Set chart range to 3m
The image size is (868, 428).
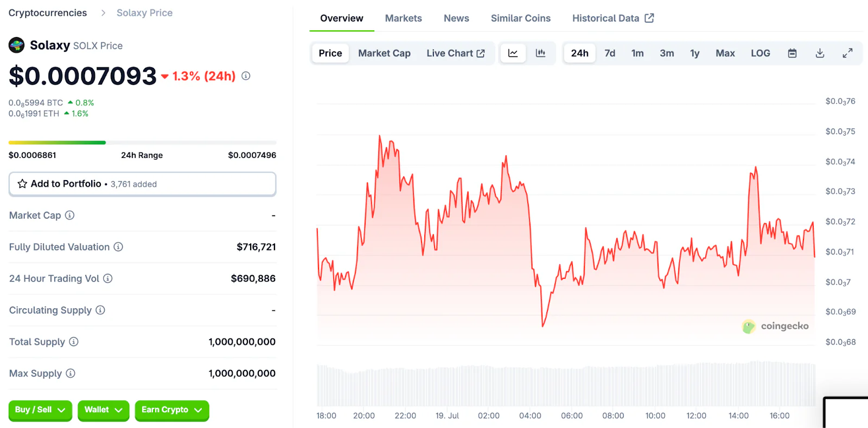[667, 53]
